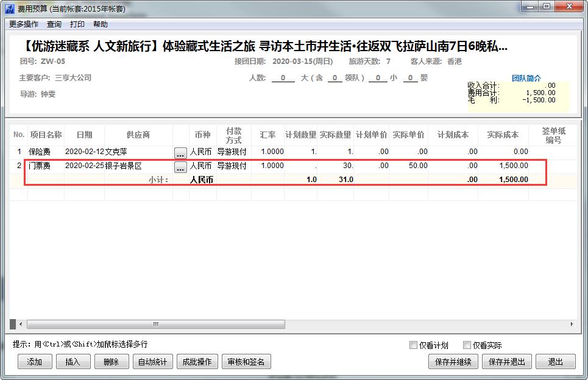Open the 查询 menu
The width and height of the screenshot is (588, 380).
tap(54, 24)
